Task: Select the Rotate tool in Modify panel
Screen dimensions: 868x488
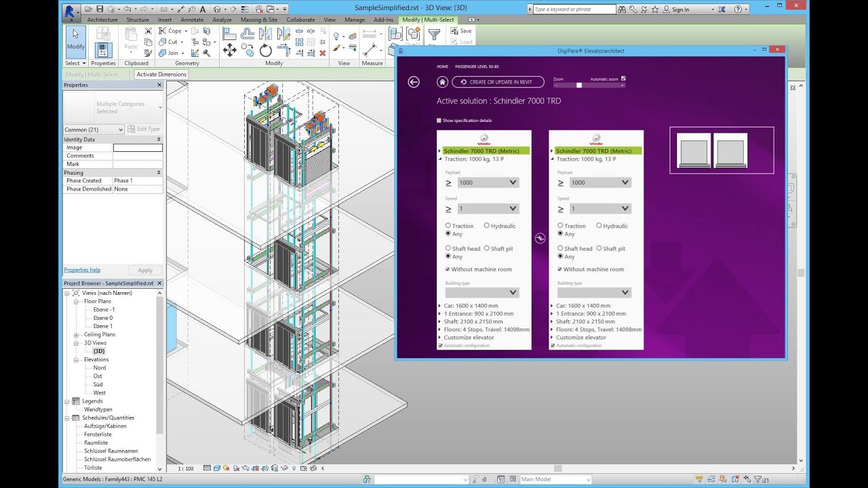Action: point(265,49)
